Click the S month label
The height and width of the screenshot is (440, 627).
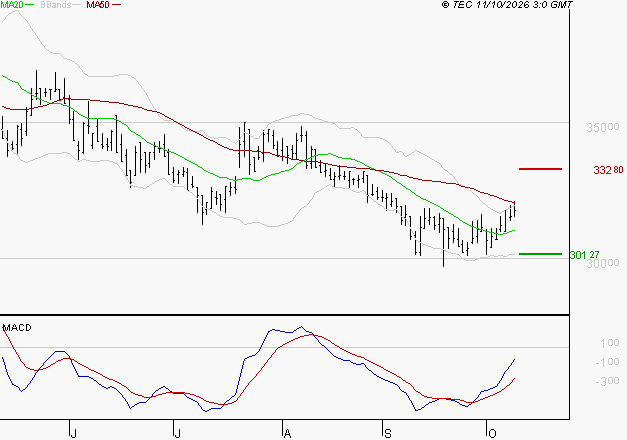coord(387,433)
